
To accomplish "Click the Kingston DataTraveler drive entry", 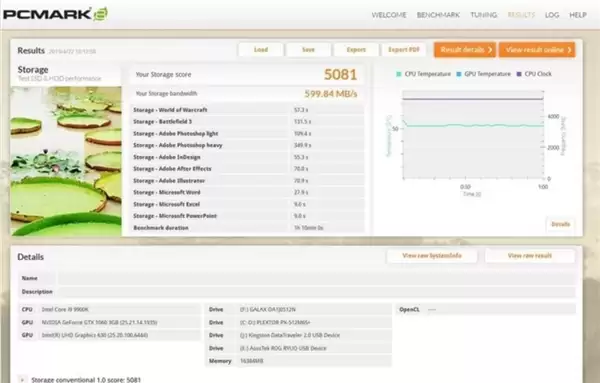I will (298, 335).
